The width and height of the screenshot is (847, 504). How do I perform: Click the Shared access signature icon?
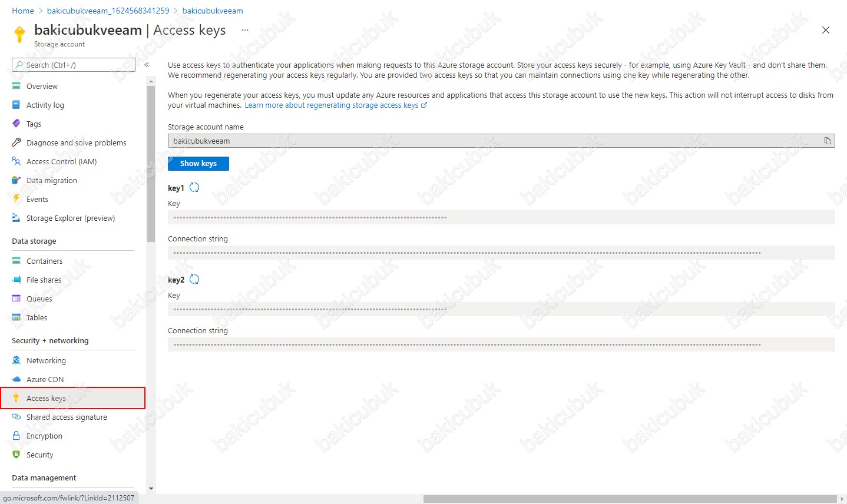click(x=16, y=417)
